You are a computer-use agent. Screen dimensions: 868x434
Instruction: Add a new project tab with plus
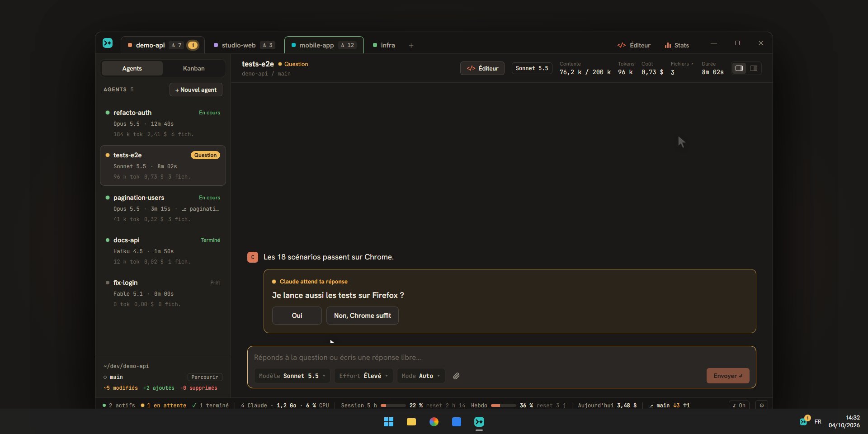(x=411, y=46)
